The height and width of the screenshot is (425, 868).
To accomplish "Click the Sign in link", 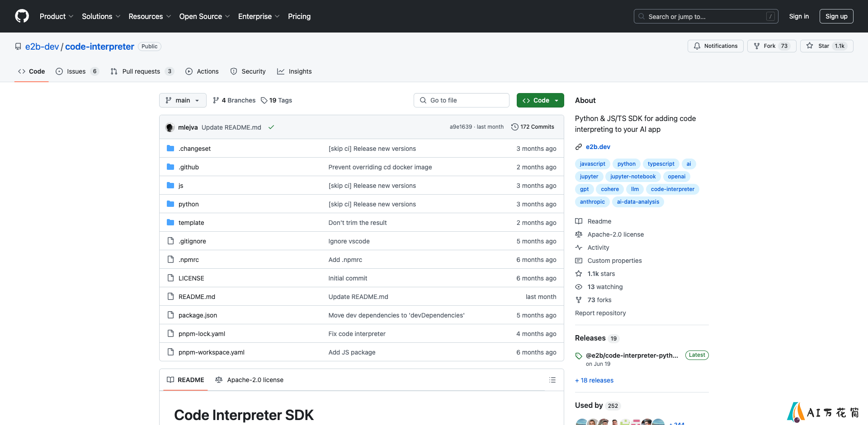I will (799, 16).
